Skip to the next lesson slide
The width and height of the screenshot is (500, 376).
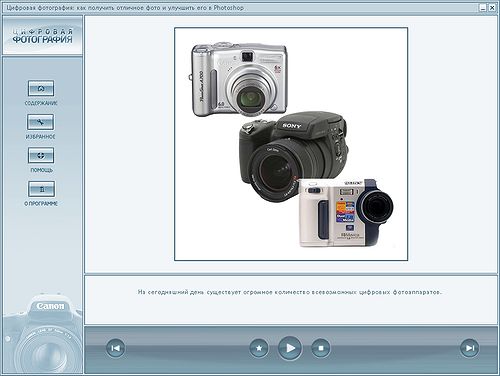[x=469, y=348]
